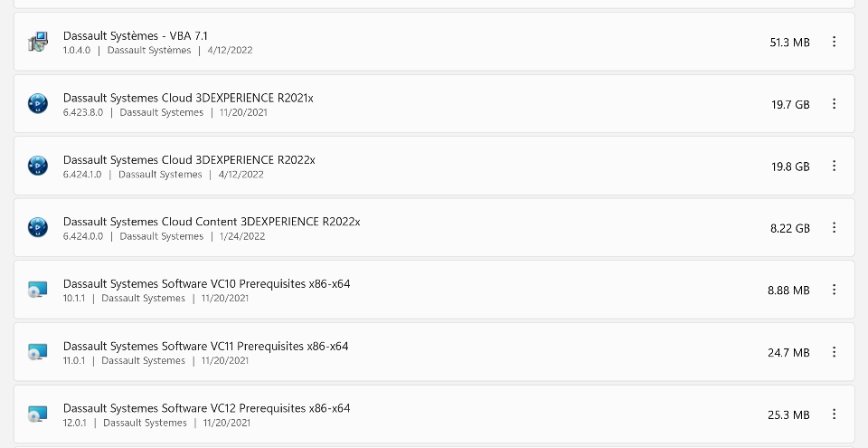Click the Cloud Content 3DEXPERIENCE R2022x icon
Screen dimensions: 868x448
(x=37, y=228)
